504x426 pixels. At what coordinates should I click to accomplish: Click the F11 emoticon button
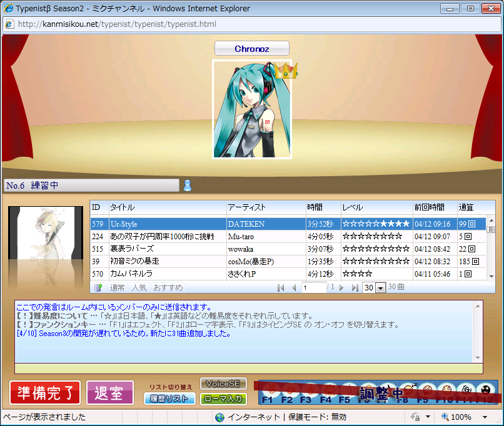[465, 393]
